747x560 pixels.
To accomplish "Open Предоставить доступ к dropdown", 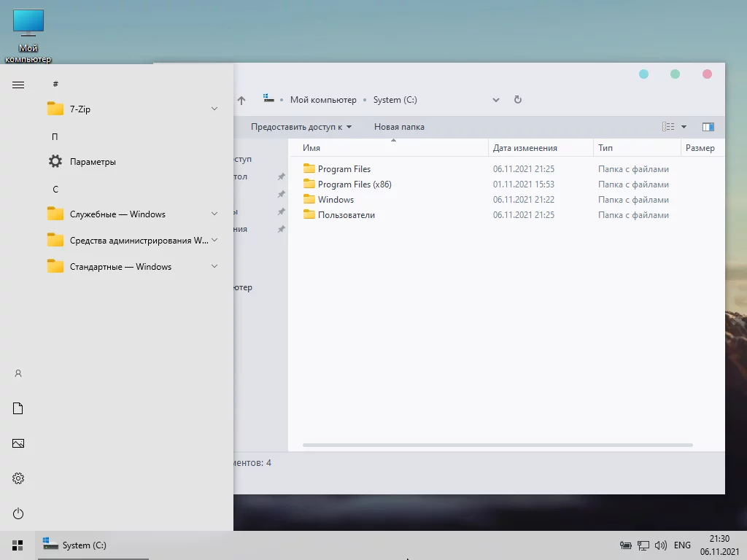I will (x=301, y=127).
